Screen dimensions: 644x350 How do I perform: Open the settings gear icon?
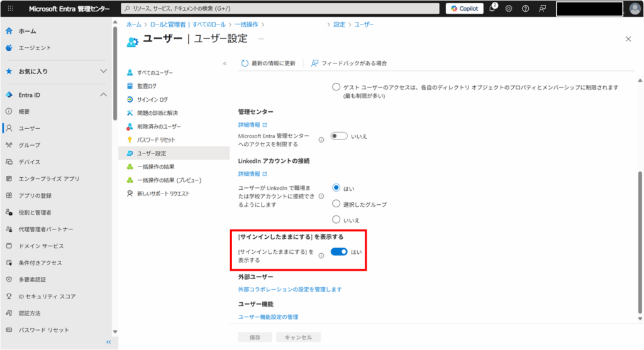[x=509, y=9]
